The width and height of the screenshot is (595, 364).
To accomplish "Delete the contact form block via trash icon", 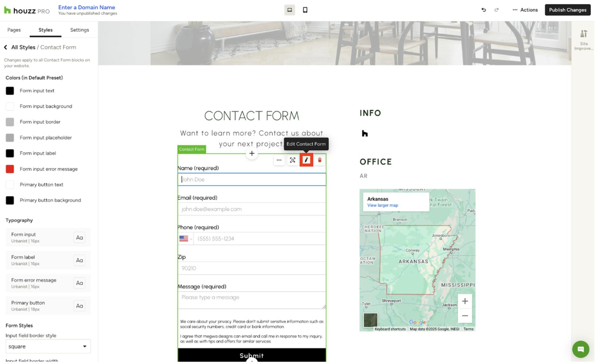I will pos(320,160).
